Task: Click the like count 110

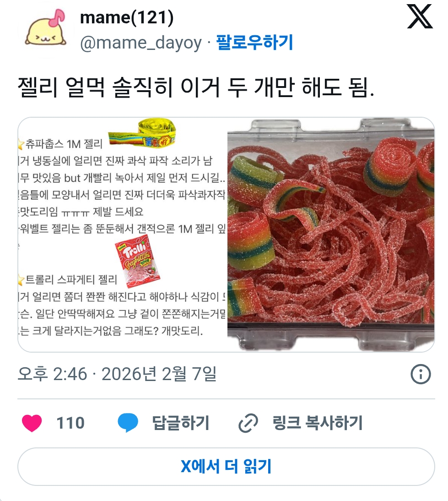Action: [70, 423]
